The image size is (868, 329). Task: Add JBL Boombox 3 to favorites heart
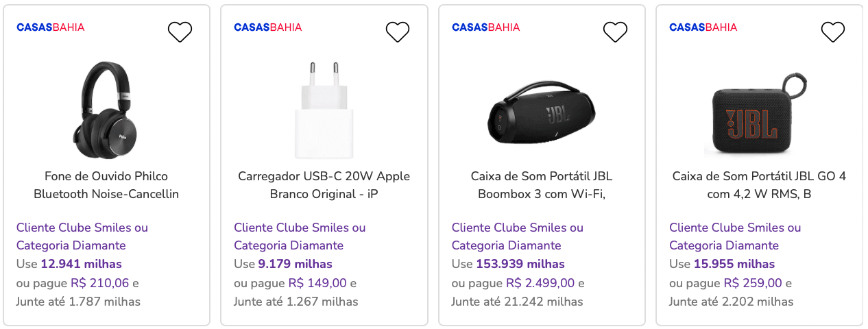[x=616, y=32]
